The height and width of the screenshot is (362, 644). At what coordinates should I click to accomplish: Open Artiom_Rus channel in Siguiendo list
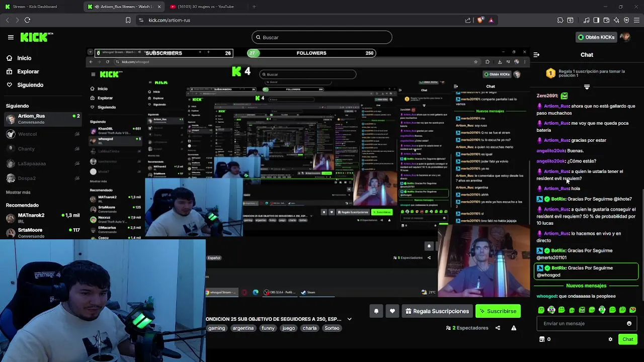42,119
